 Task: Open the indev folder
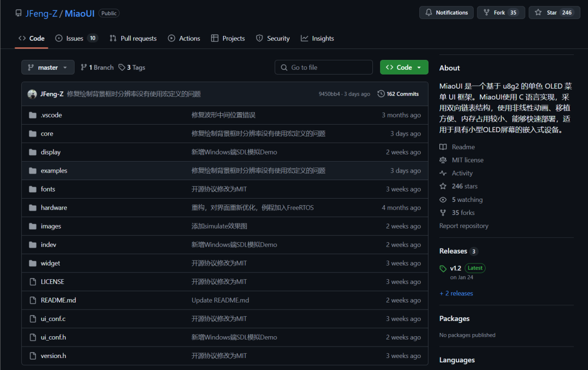[48, 245]
